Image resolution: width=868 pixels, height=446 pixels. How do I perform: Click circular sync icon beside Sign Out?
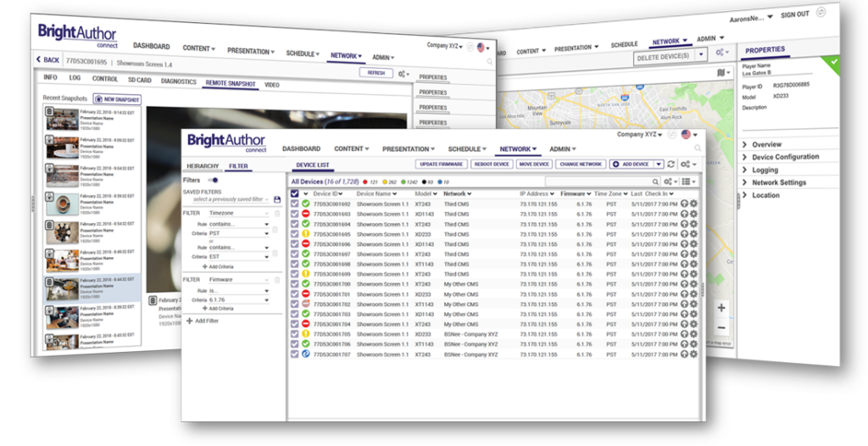point(821,12)
